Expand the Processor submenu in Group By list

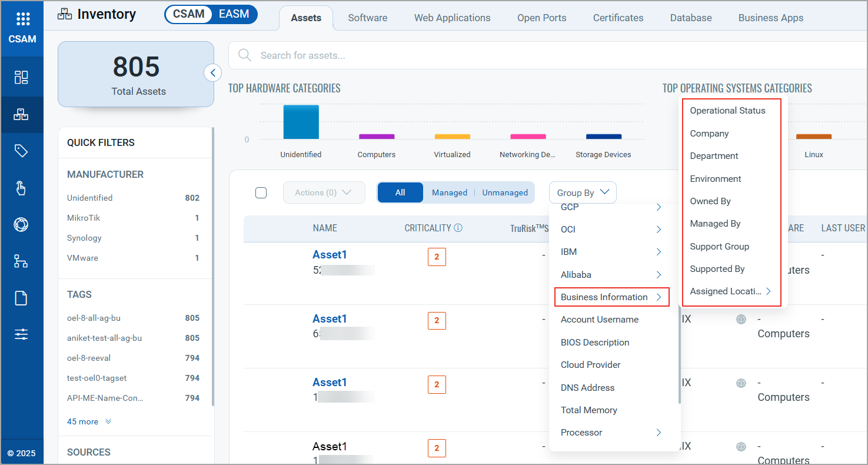click(x=611, y=433)
